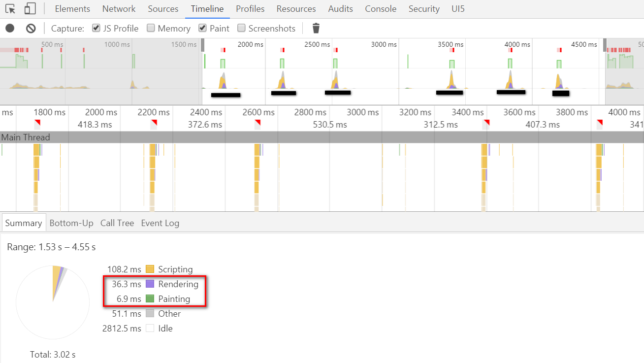This screenshot has height=363, width=644.
Task: Click the red long-frame marker near 1800 ms
Action: coord(37,123)
